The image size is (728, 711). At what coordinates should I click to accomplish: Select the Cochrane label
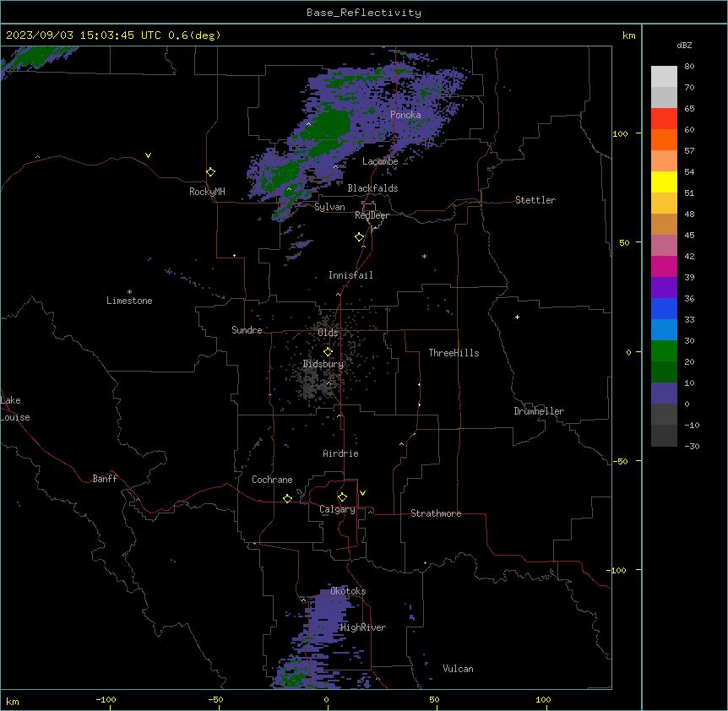tap(272, 480)
